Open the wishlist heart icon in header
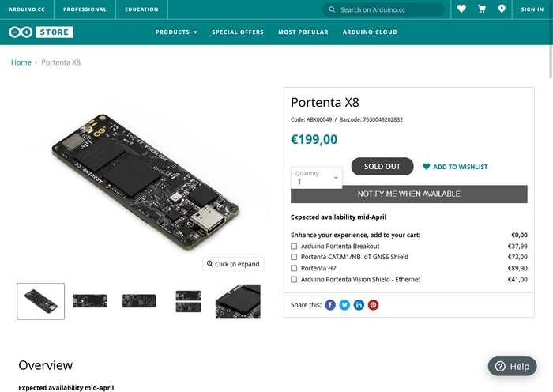The width and height of the screenshot is (553, 392). coord(461,9)
